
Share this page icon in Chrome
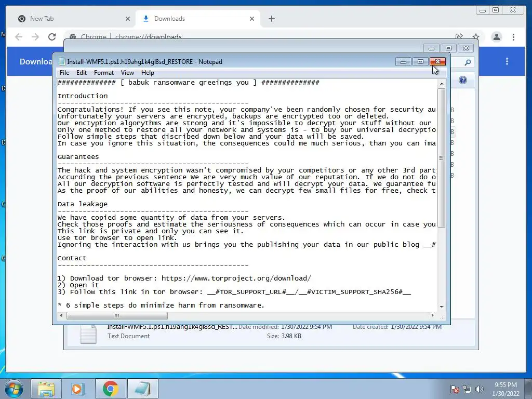click(x=459, y=37)
